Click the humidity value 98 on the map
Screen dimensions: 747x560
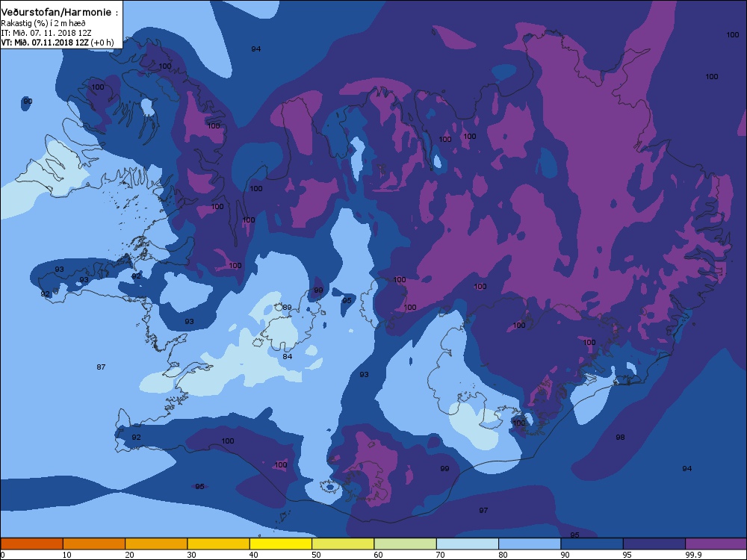point(620,437)
